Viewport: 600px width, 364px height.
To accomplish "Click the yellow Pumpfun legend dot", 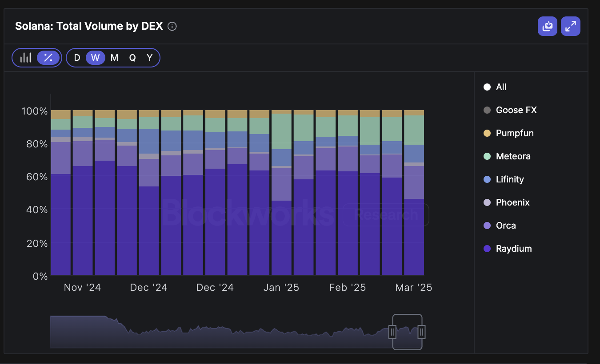I will pyautogui.click(x=487, y=133).
